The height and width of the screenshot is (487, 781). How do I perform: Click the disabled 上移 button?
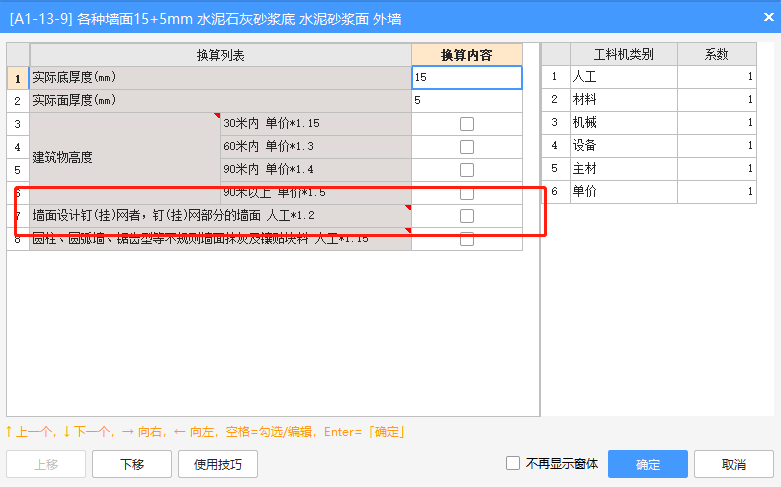click(46, 464)
